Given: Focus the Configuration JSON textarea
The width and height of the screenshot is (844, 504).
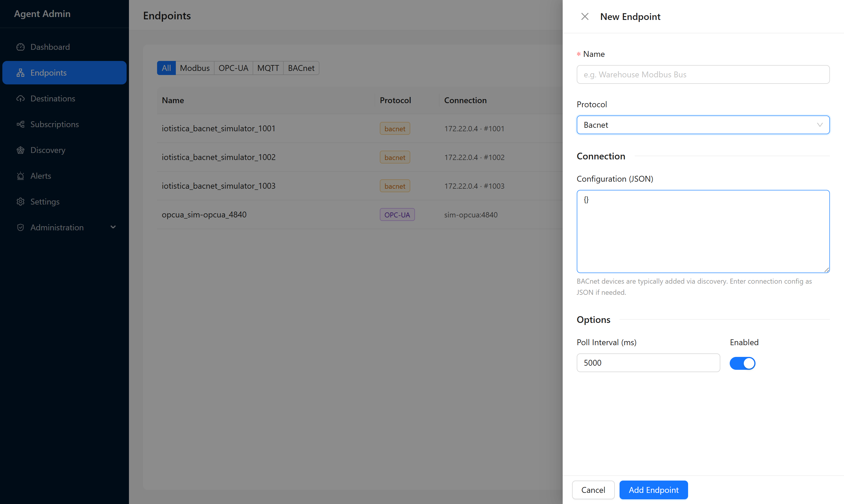Looking at the screenshot, I should 703,231.
